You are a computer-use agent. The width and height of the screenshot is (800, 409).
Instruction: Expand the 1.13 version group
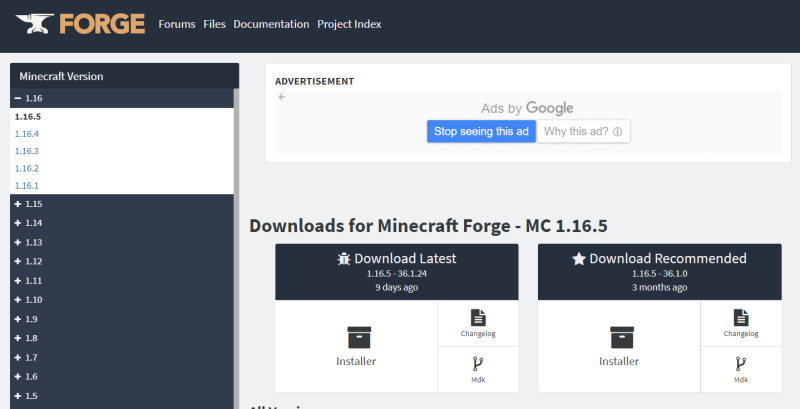click(x=121, y=242)
